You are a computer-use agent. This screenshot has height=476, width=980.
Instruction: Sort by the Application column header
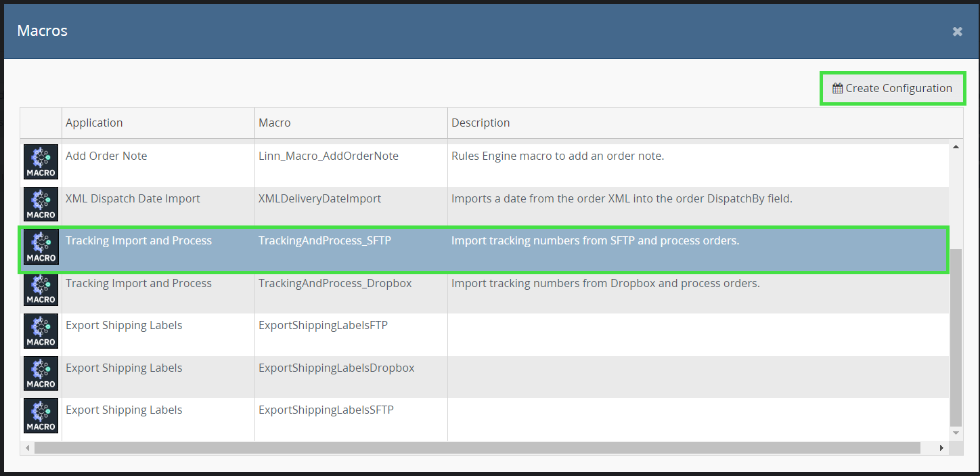(94, 123)
